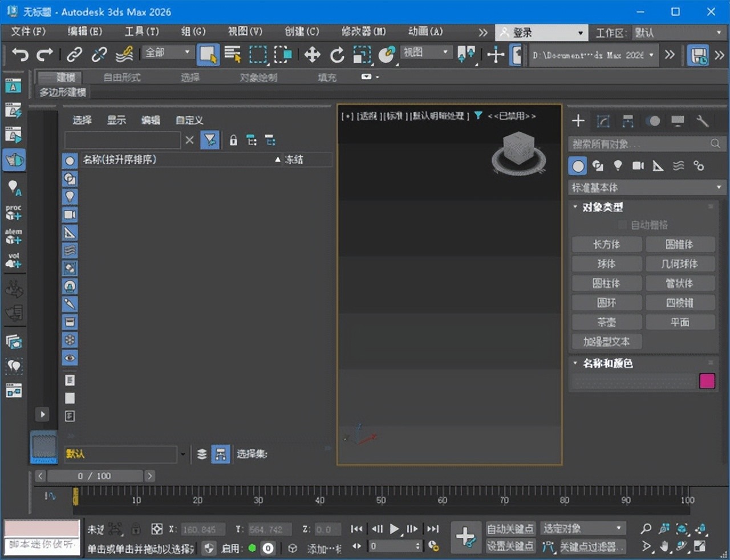730x560 pixels.
Task: Open the 文件(F) menu
Action: [28, 31]
